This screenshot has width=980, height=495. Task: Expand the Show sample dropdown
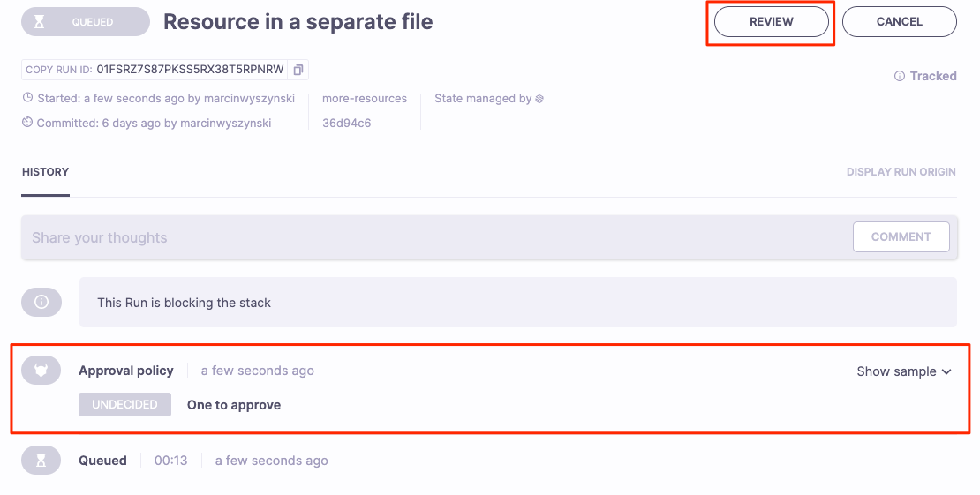pyautogui.click(x=904, y=371)
